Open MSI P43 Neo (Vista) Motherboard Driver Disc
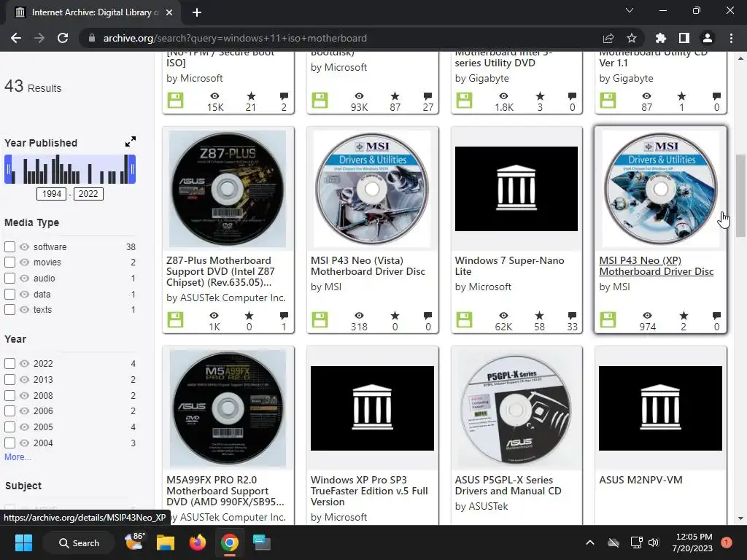Viewport: 747px width, 560px height. point(368,265)
